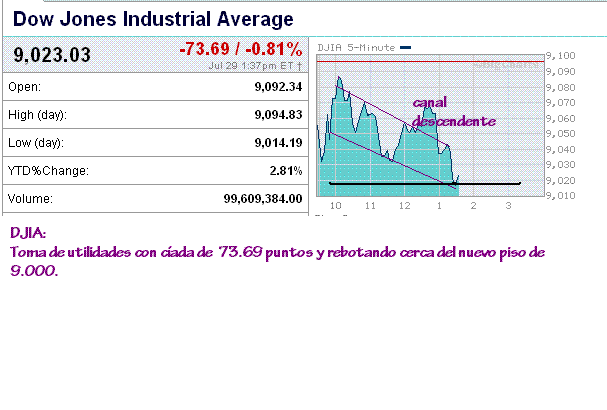607x410 pixels.
Task: Click the Dow Jones Industrial Average heading
Action: click(153, 19)
